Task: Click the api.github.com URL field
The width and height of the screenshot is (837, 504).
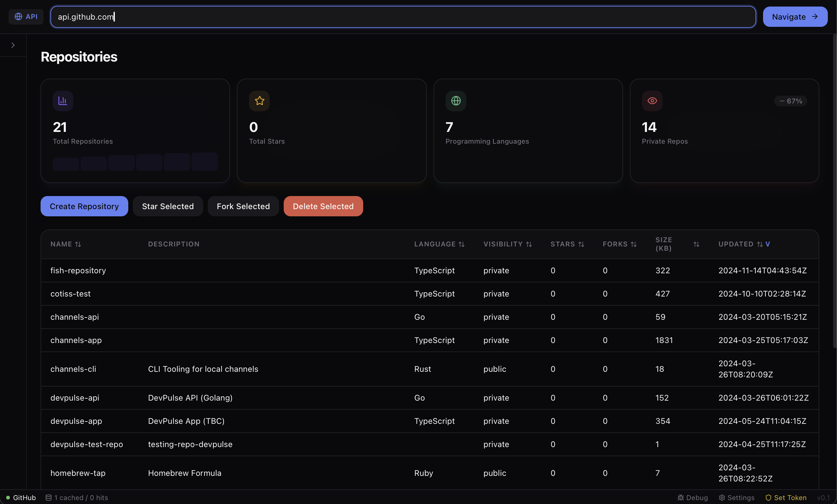Action: (x=403, y=17)
